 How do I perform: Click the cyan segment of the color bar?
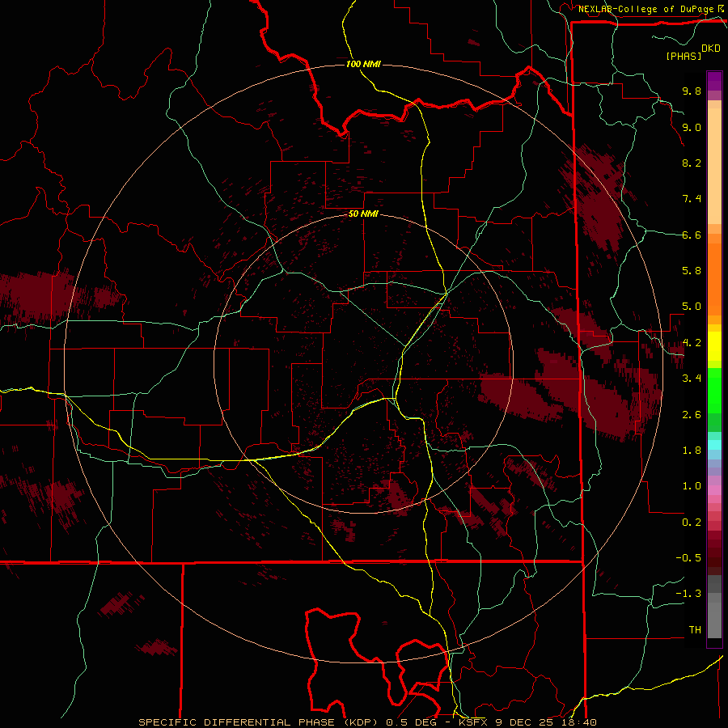point(714,445)
